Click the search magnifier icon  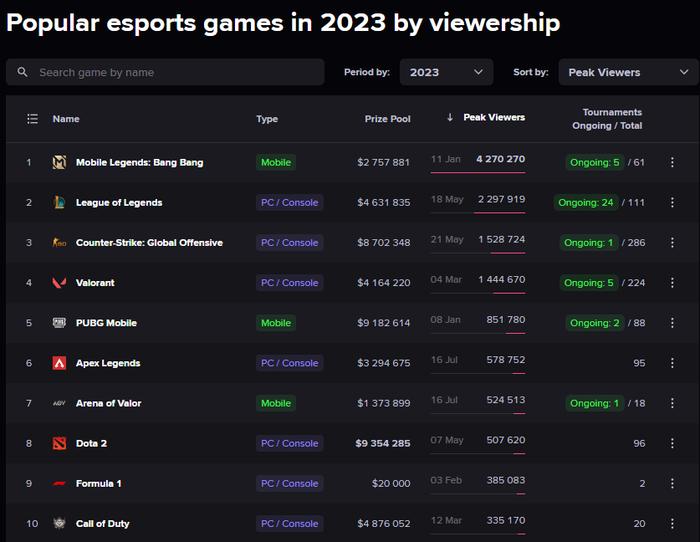[x=22, y=72]
